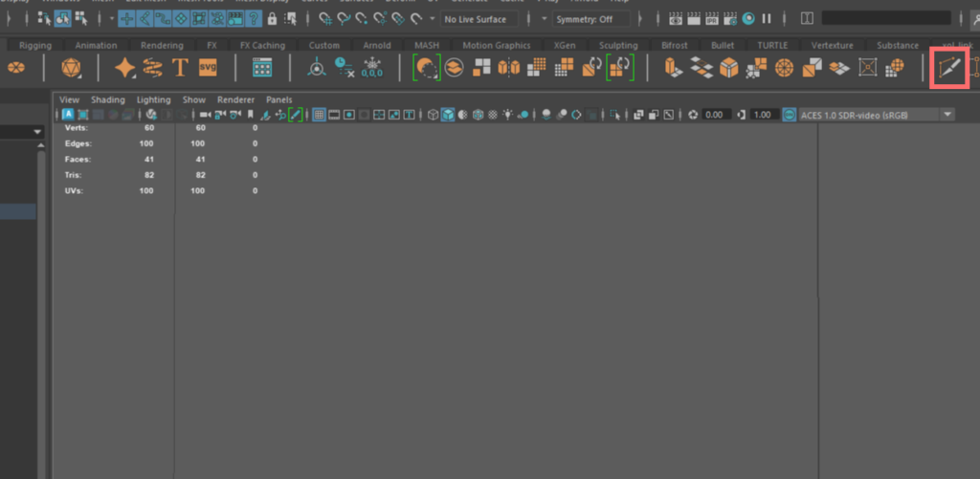Switch to the Rigging shelf tab
The width and height of the screenshot is (980, 479).
(35, 45)
